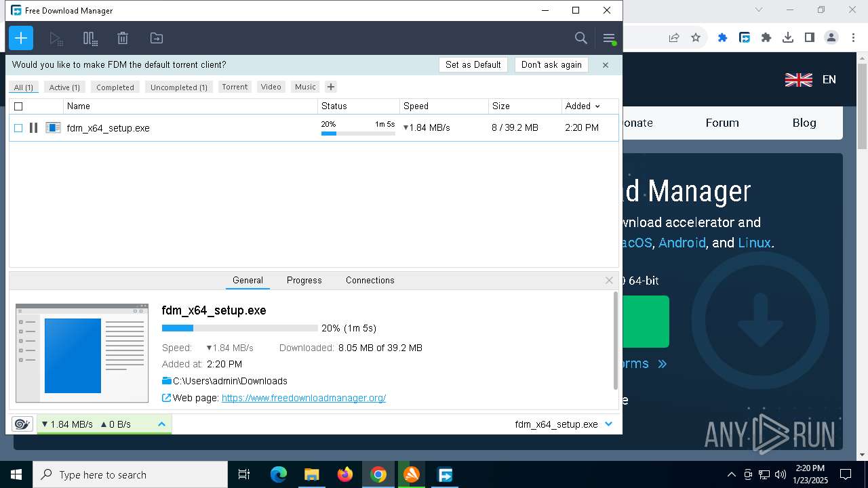Share this page from Chrome address bar
The height and width of the screenshot is (488, 868).
[674, 38]
